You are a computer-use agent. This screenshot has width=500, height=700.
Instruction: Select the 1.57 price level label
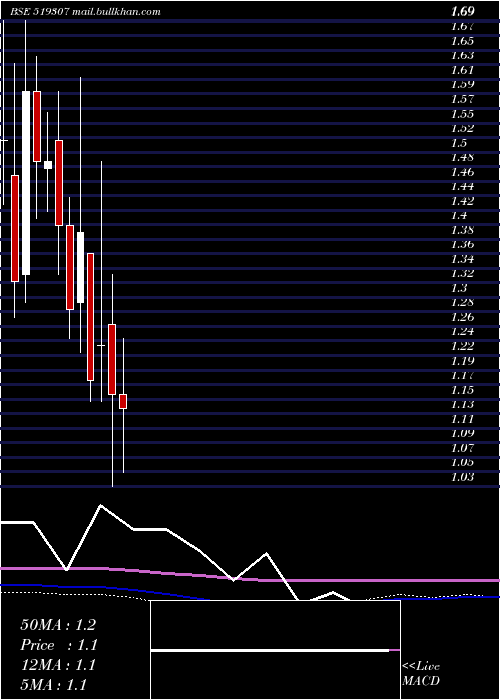pos(462,99)
